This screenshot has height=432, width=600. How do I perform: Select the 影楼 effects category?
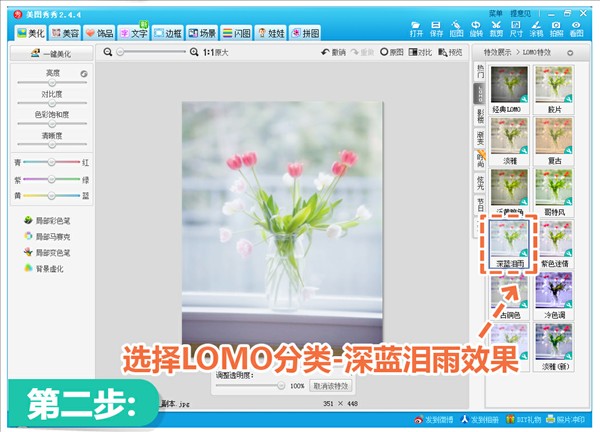pyautogui.click(x=480, y=116)
